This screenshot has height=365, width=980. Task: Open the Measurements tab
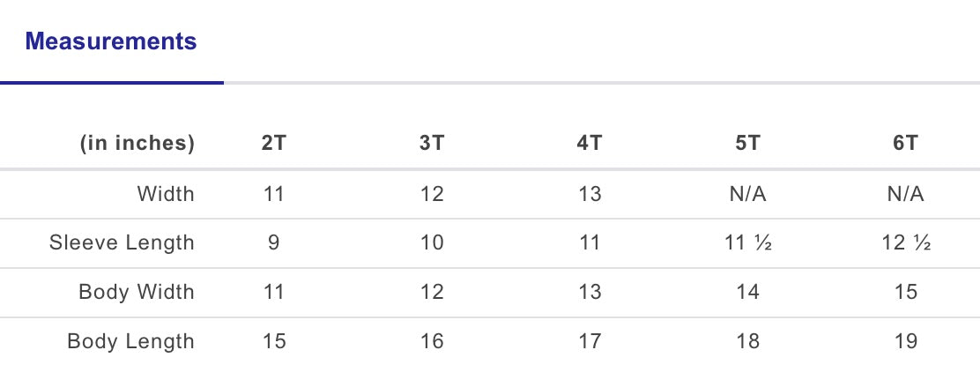click(111, 41)
